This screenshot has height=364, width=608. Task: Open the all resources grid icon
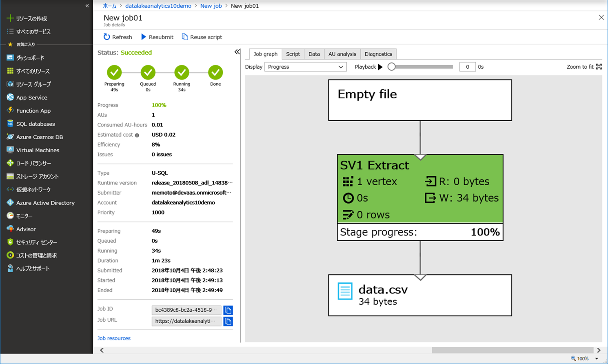pyautogui.click(x=10, y=71)
